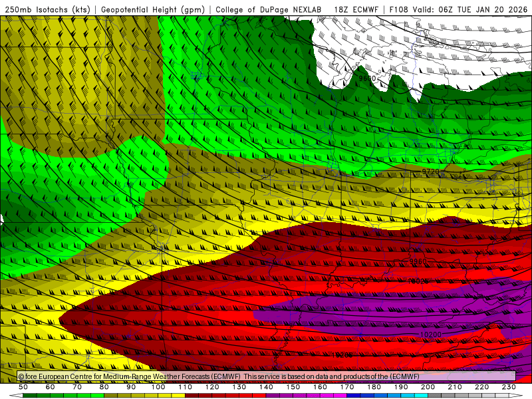532x399 pixels.
Task: Click the 80 value on the isotach scale
Action: point(104,387)
